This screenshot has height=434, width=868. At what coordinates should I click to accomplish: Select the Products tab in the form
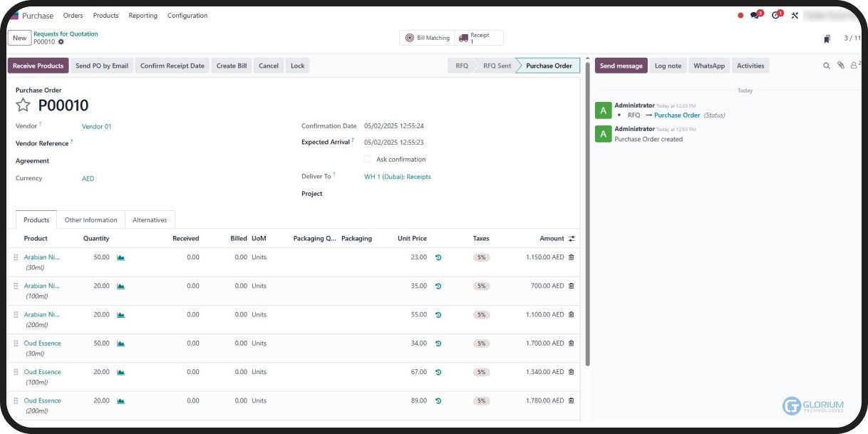point(36,220)
